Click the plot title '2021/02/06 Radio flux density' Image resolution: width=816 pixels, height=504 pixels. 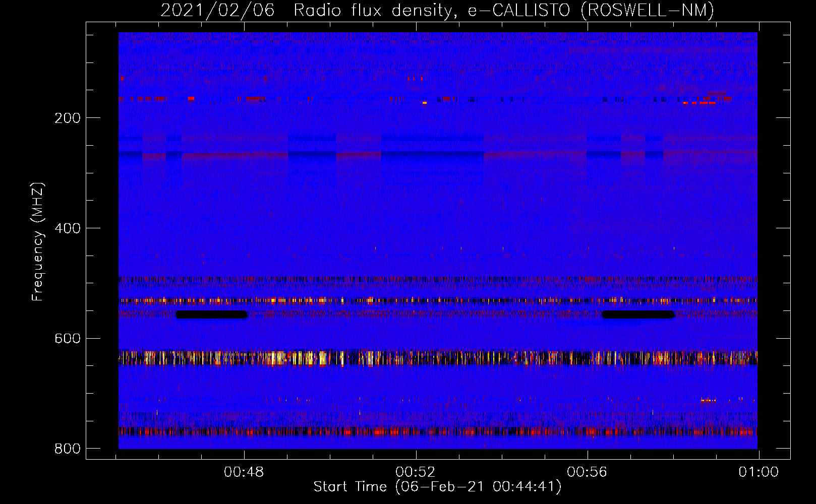[x=437, y=10]
